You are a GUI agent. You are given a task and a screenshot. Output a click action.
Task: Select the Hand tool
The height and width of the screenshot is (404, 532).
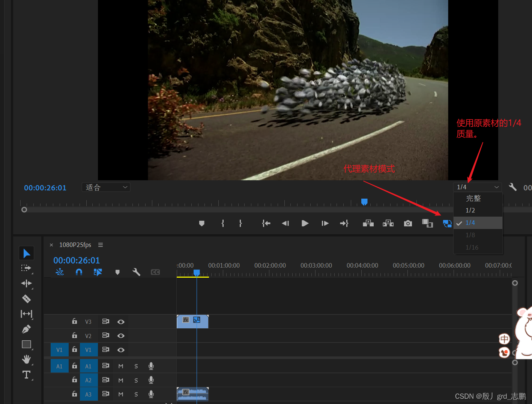[x=26, y=359]
